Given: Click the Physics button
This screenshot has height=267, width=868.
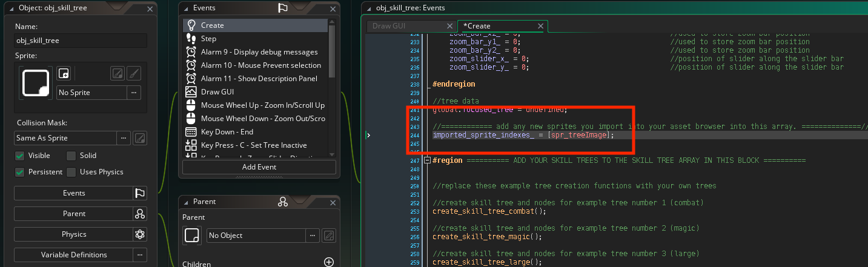Looking at the screenshot, I should coord(73,234).
